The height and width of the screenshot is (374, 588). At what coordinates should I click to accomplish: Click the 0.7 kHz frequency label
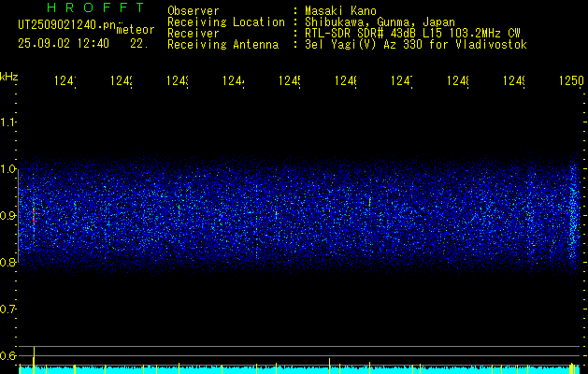point(7,309)
